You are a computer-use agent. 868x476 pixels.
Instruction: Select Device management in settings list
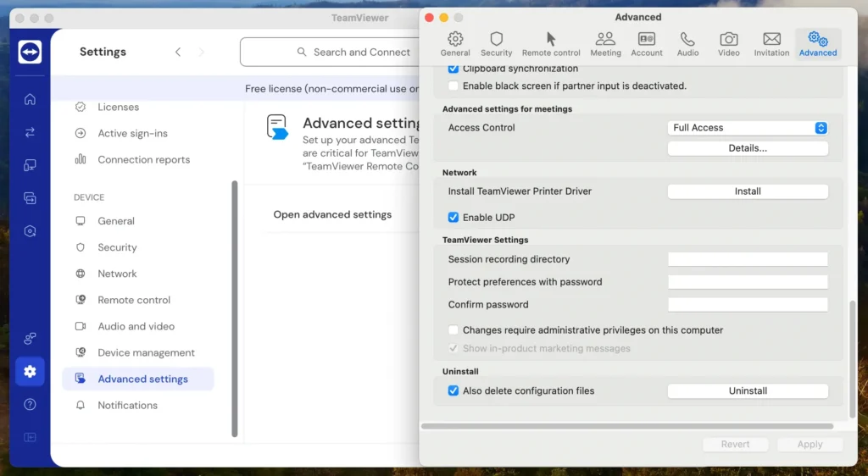(x=146, y=352)
